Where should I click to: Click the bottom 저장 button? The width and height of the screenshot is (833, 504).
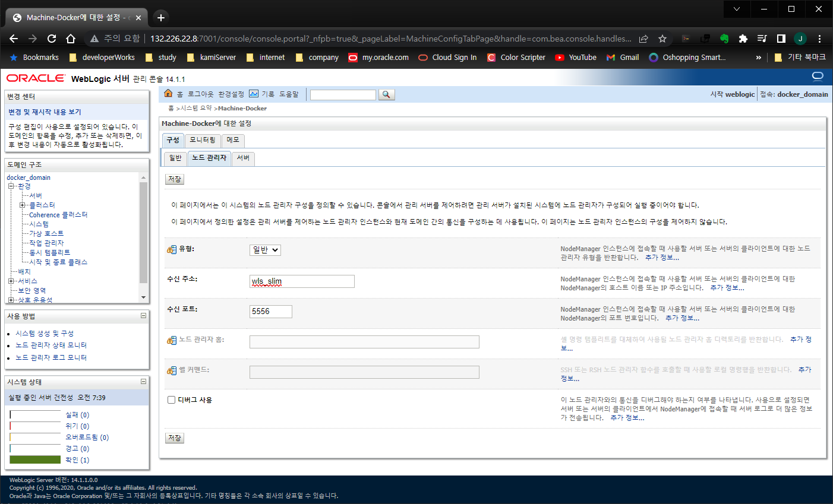pos(175,438)
